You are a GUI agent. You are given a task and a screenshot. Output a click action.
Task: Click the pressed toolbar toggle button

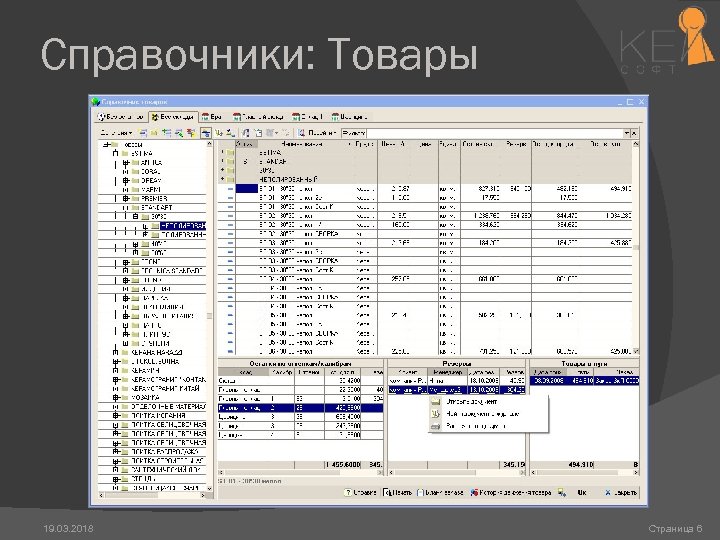206,133
